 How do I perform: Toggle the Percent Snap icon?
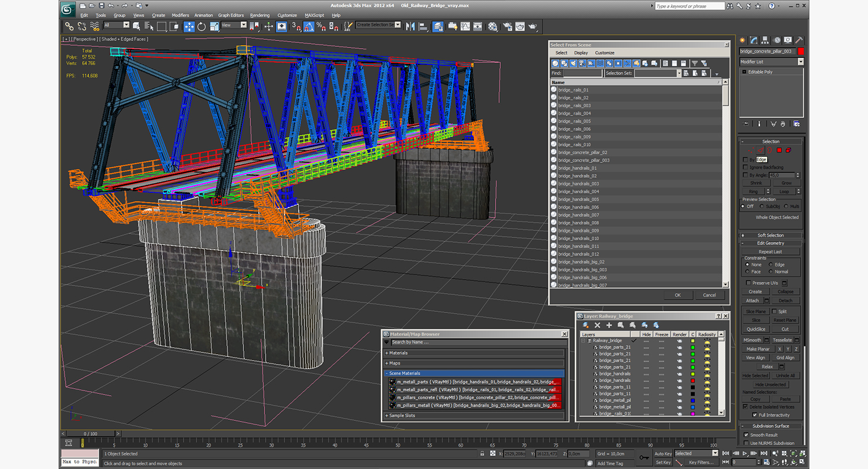[x=321, y=26]
